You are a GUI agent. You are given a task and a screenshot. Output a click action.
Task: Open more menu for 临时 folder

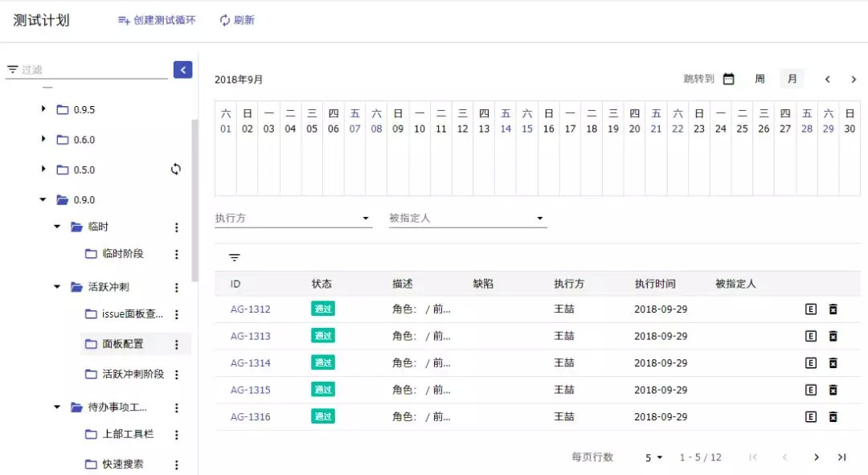pos(177,227)
